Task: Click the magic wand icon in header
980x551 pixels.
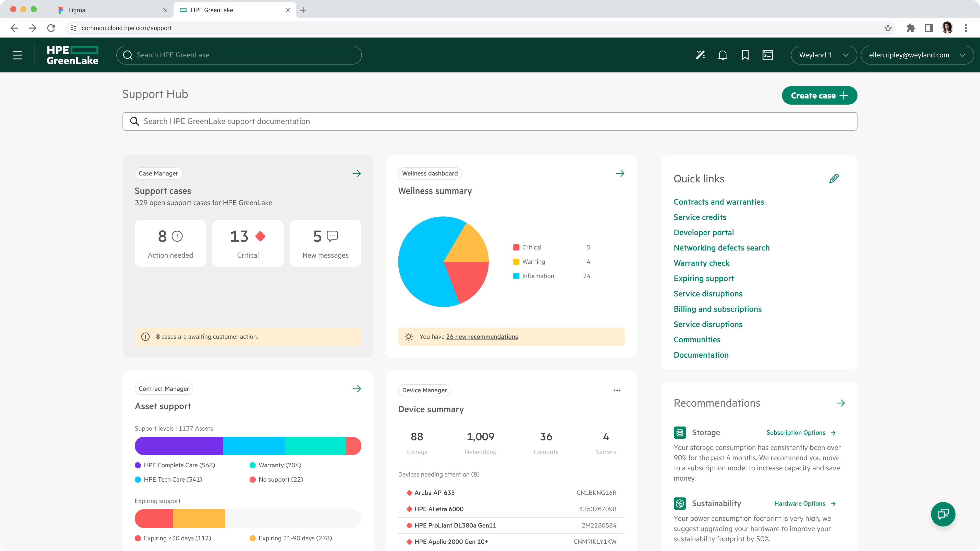Action: click(x=700, y=55)
